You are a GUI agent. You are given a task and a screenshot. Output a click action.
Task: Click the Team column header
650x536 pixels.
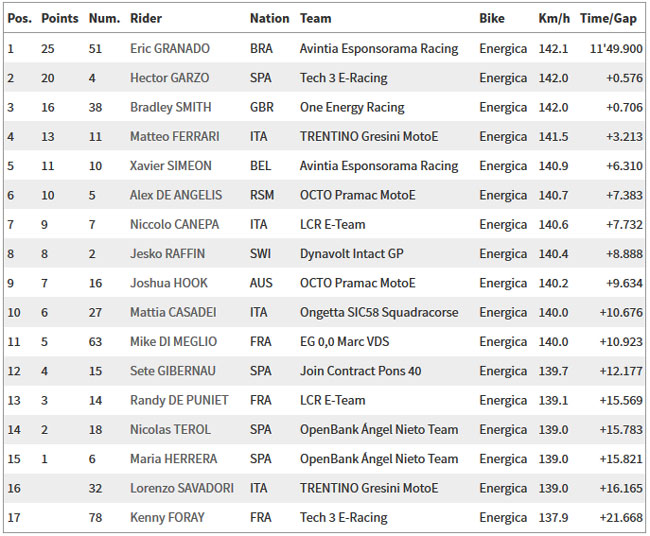(x=315, y=18)
